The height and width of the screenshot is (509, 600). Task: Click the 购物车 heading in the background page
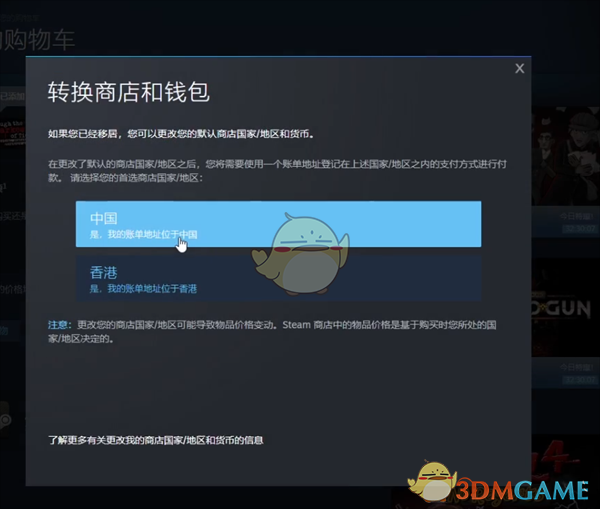coord(38,40)
